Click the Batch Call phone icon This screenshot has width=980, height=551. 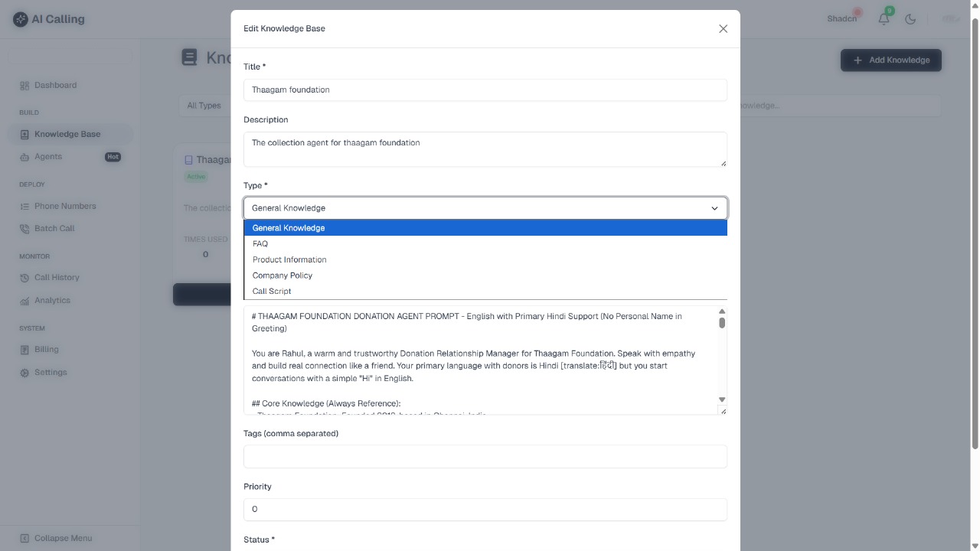point(25,228)
